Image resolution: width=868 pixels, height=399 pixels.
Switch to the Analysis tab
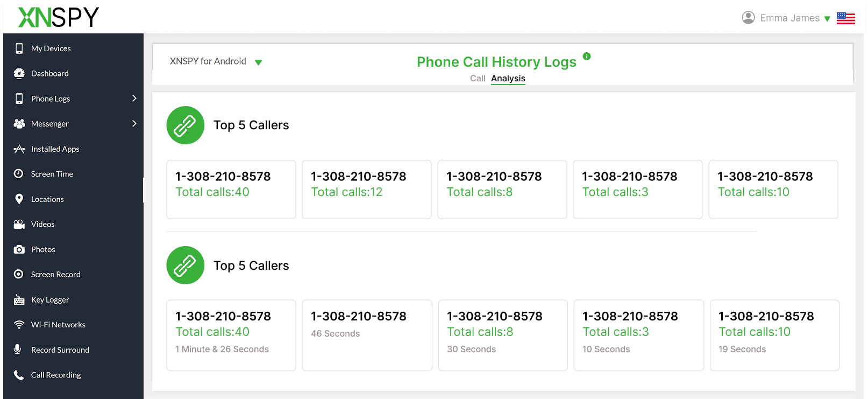point(508,79)
